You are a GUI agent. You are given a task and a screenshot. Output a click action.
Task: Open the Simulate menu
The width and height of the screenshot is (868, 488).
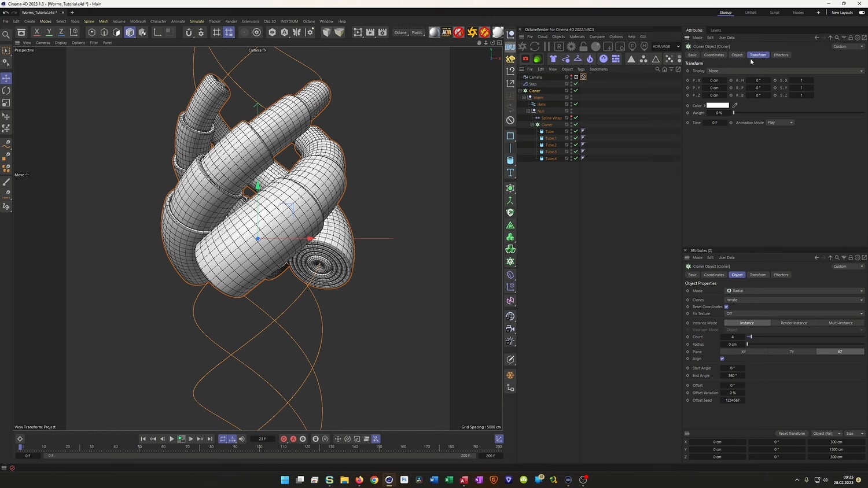pos(197,21)
